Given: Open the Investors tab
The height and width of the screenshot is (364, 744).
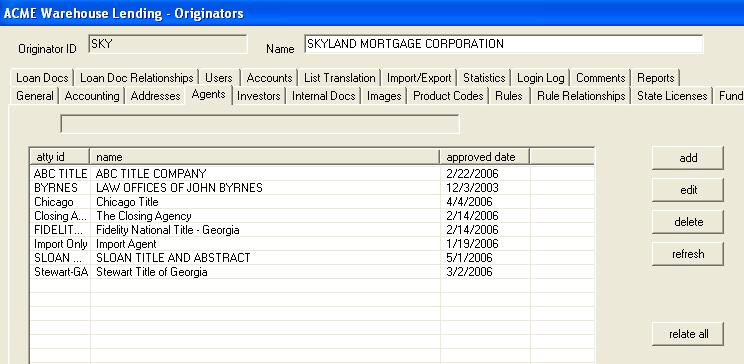Looking at the screenshot, I should point(259,96).
